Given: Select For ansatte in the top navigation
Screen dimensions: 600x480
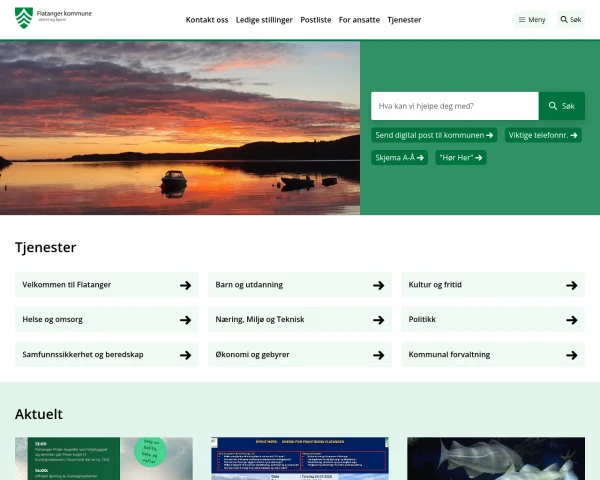Looking at the screenshot, I should coord(359,20).
